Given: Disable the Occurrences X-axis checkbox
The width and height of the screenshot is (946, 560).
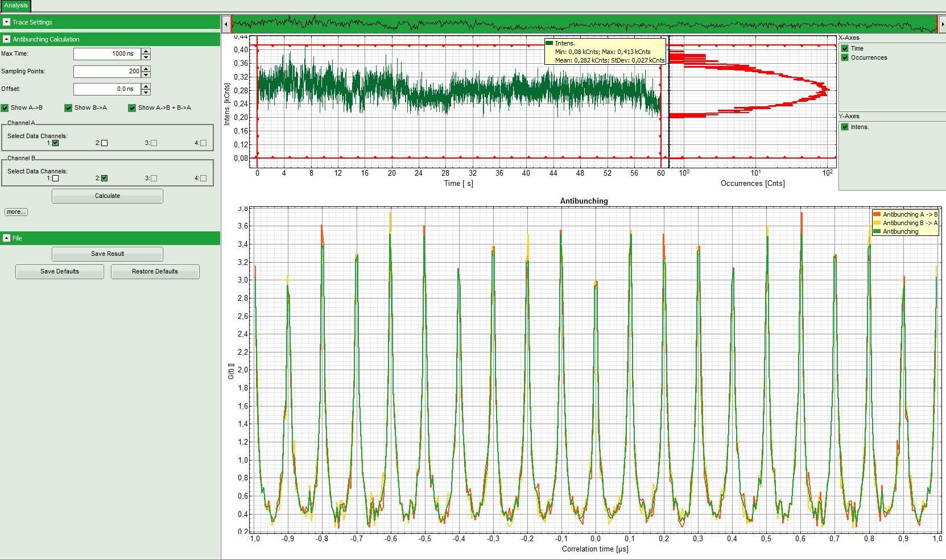Looking at the screenshot, I should [845, 57].
